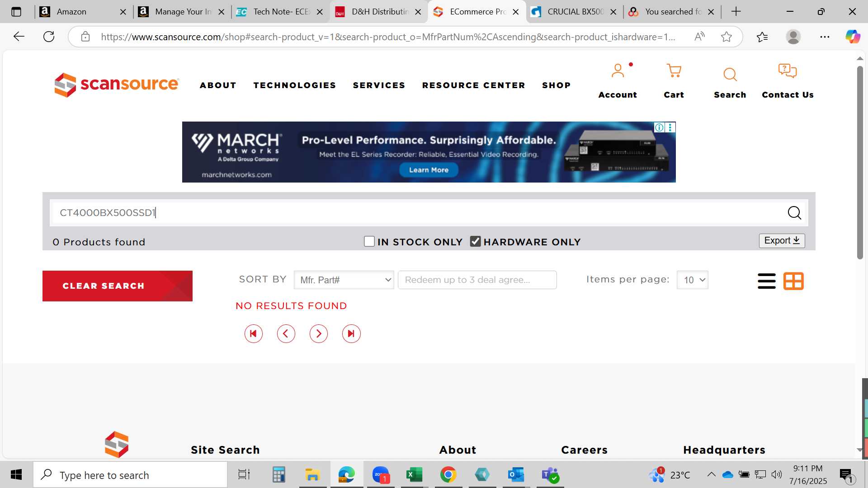Open the SHOP menu

click(557, 85)
